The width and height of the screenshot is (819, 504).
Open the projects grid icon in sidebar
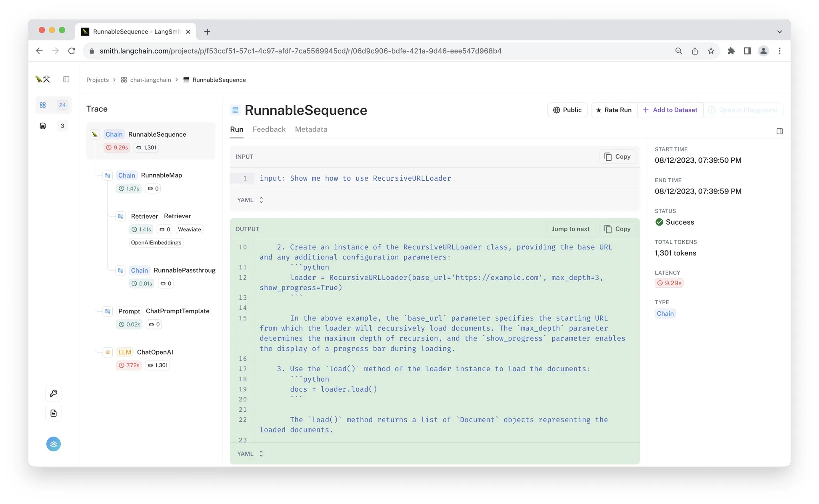[x=43, y=105]
